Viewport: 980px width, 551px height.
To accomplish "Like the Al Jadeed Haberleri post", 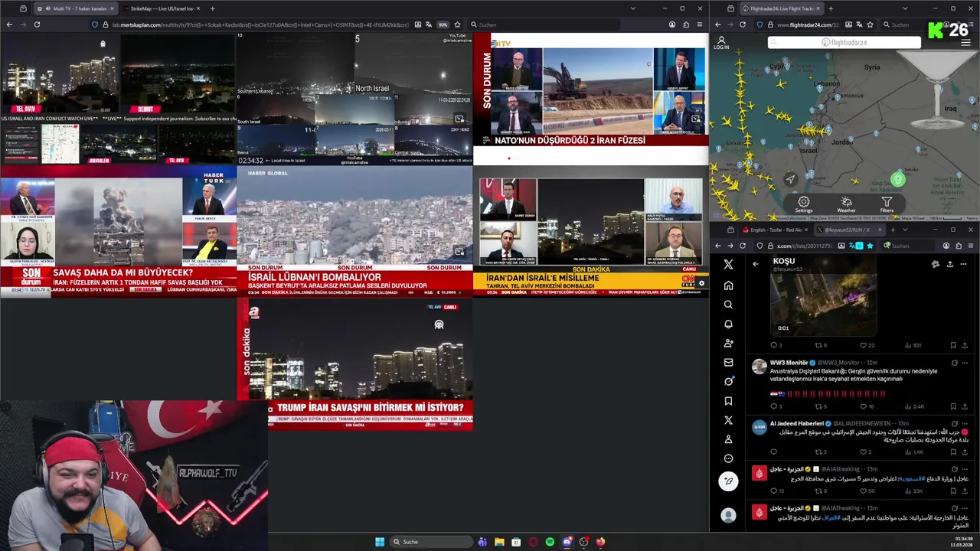I will (x=864, y=452).
